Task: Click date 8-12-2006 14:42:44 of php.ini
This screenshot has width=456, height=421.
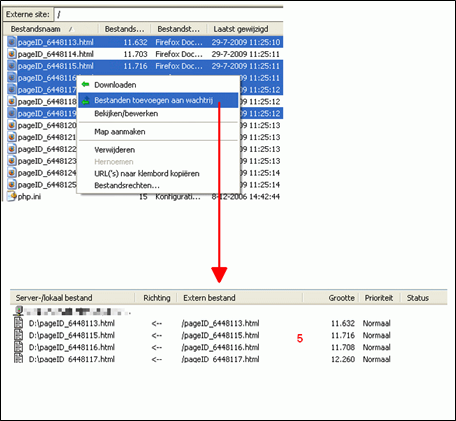Action: tap(246, 197)
